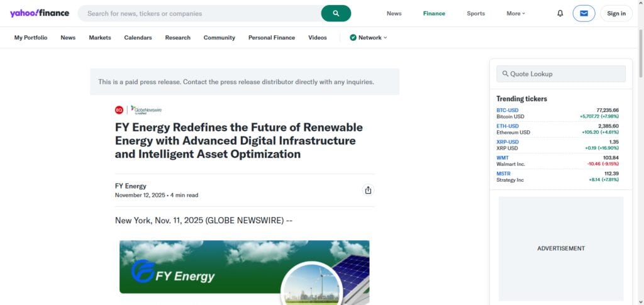
Task: Open the Personal Finance tab
Action: [272, 37]
